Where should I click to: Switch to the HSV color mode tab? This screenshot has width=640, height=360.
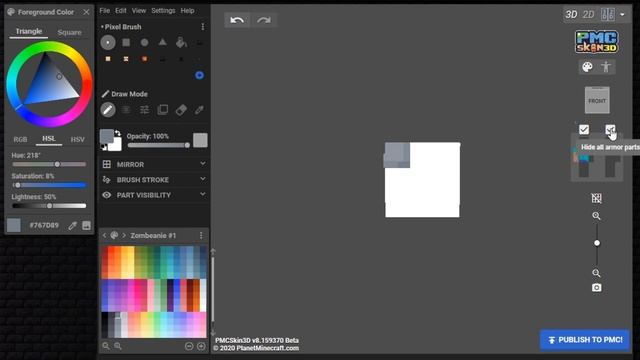(x=78, y=140)
